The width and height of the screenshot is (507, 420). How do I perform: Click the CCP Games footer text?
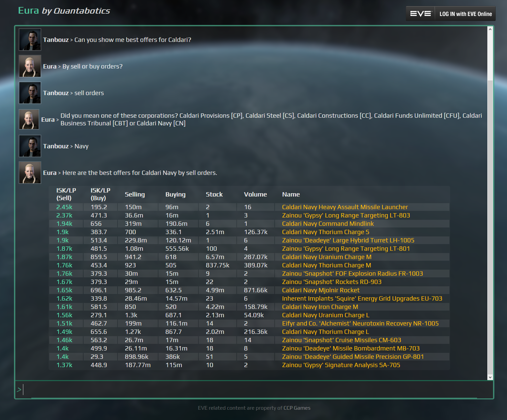[297, 408]
